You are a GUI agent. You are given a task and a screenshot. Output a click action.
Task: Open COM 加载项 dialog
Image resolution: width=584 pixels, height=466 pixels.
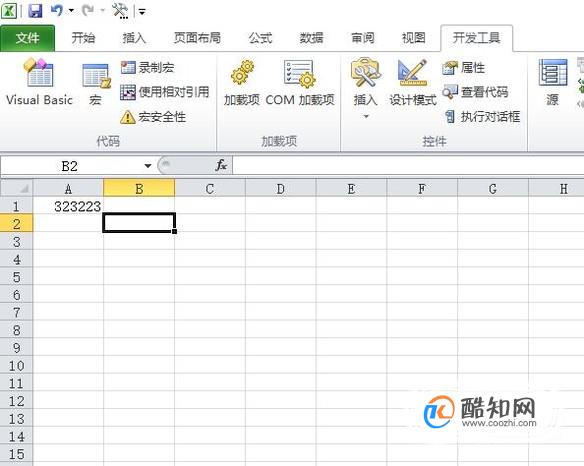coord(300,83)
